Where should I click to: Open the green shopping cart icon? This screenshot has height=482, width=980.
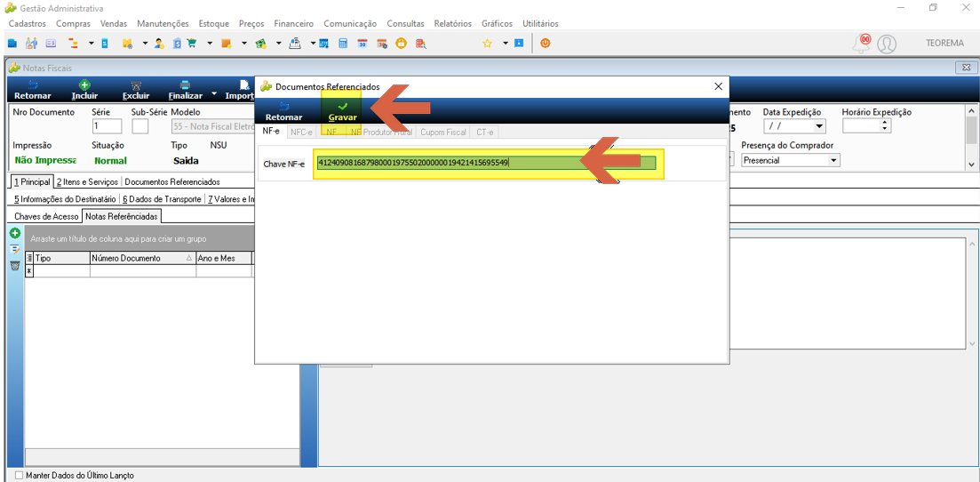pos(192,44)
